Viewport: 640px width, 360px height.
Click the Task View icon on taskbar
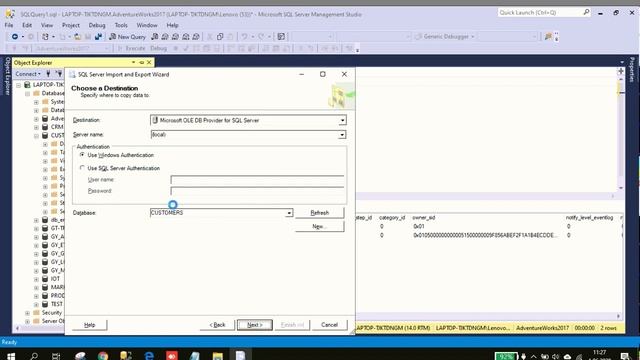[56, 356]
